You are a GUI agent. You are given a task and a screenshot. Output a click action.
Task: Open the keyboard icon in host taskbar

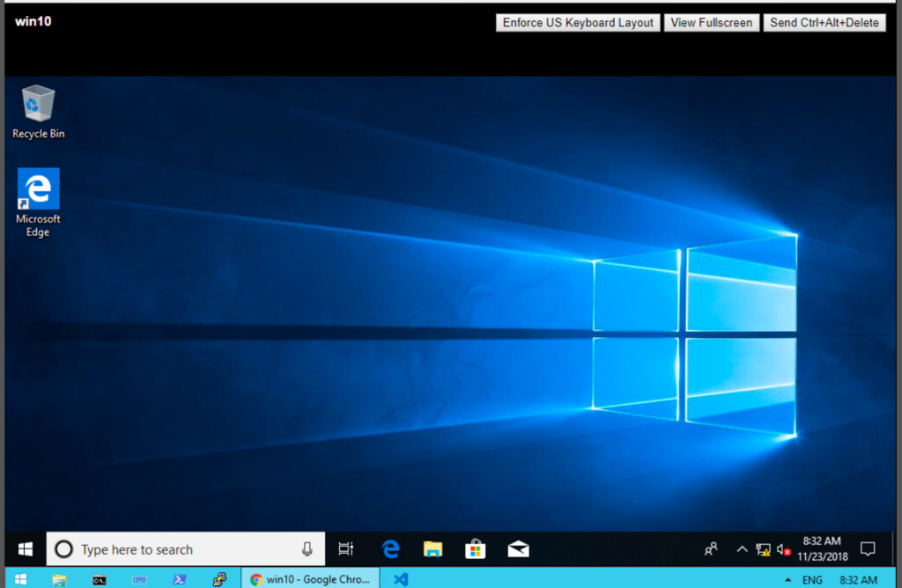pyautogui.click(x=139, y=579)
